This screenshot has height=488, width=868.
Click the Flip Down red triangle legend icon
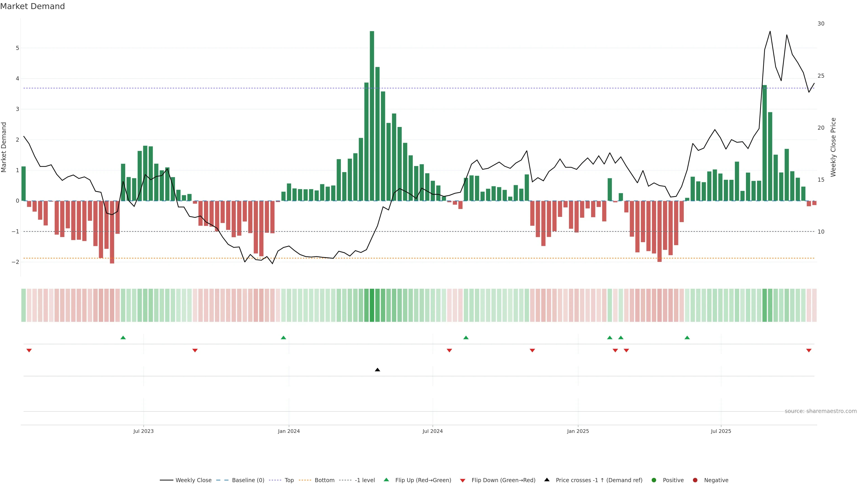coord(463,481)
